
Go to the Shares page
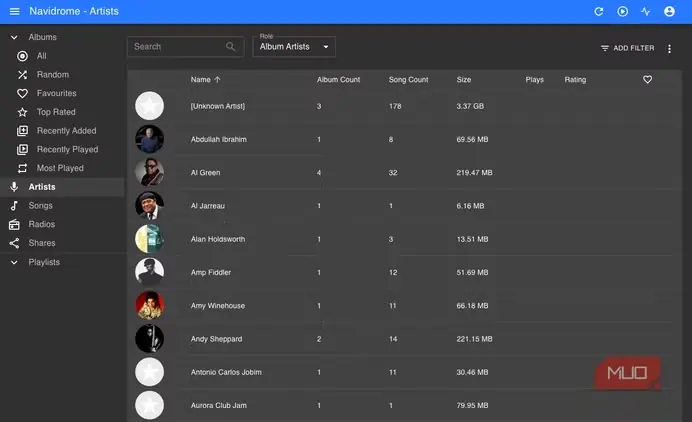(42, 243)
